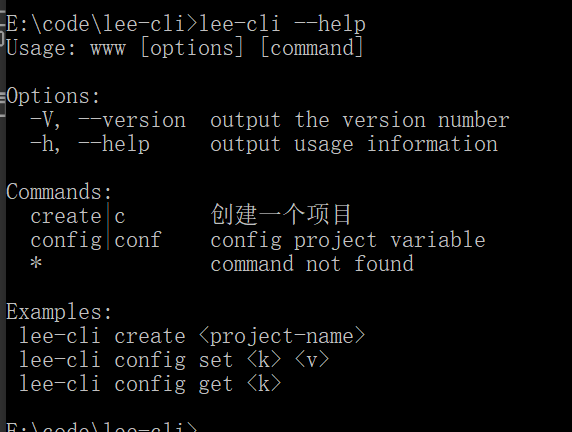
Task: Click 'output the version number' description
Action: click(360, 120)
